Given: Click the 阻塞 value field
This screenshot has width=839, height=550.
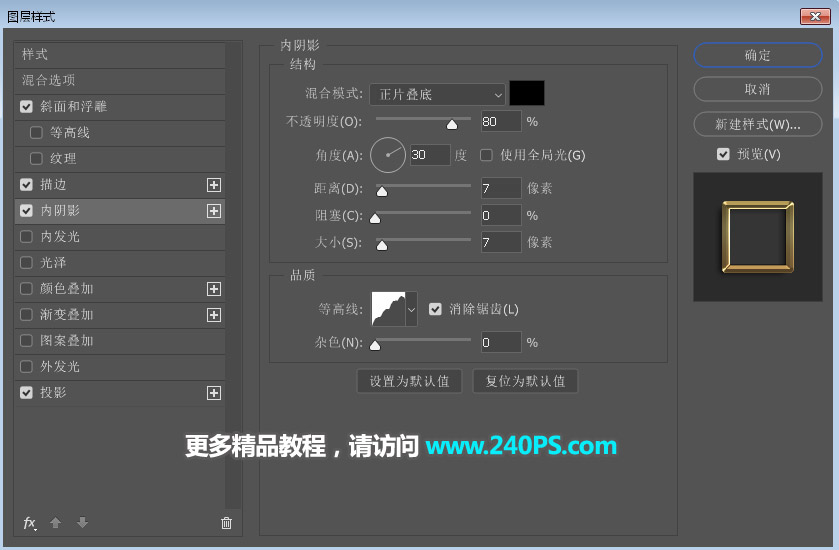Looking at the screenshot, I should tap(501, 216).
